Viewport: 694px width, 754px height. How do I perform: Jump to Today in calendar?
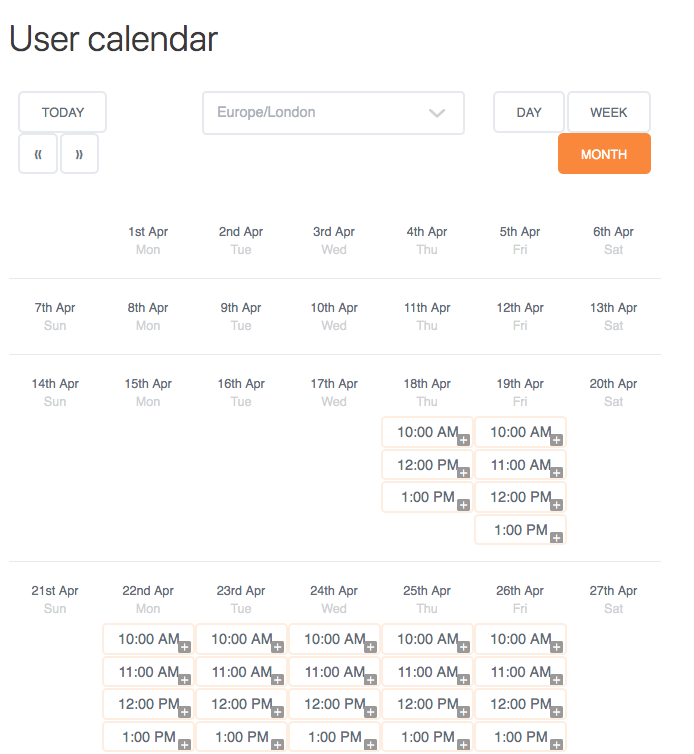click(63, 112)
